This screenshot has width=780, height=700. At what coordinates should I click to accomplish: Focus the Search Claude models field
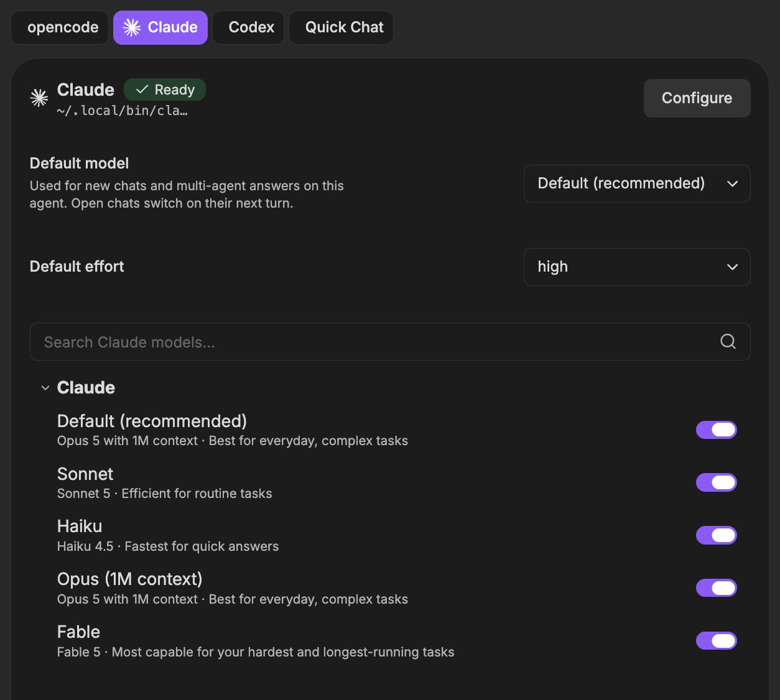pos(390,342)
